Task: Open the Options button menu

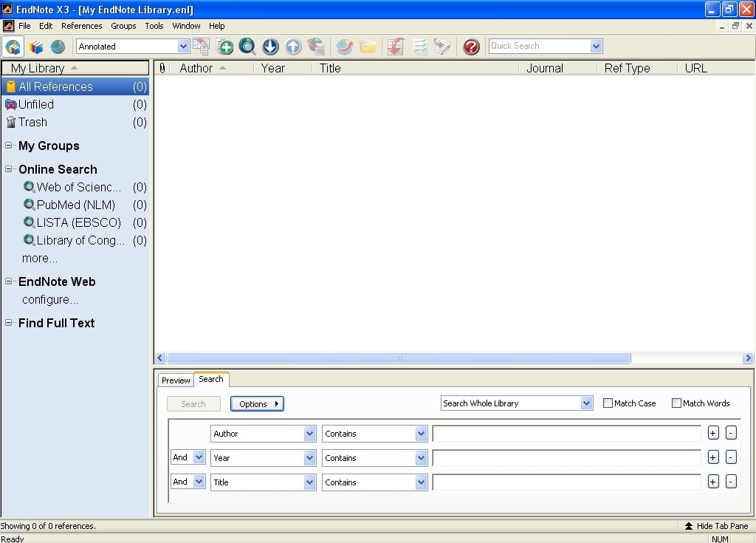Action: (257, 404)
